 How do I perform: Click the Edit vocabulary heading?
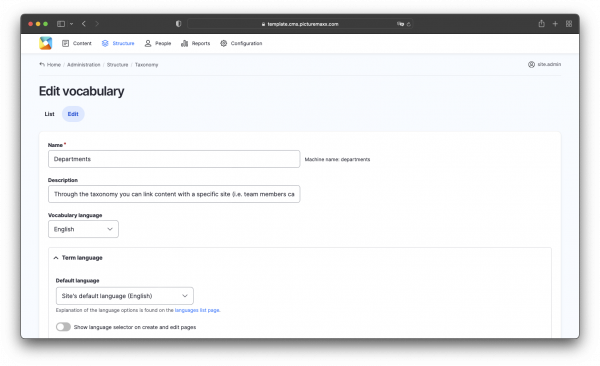point(82,91)
